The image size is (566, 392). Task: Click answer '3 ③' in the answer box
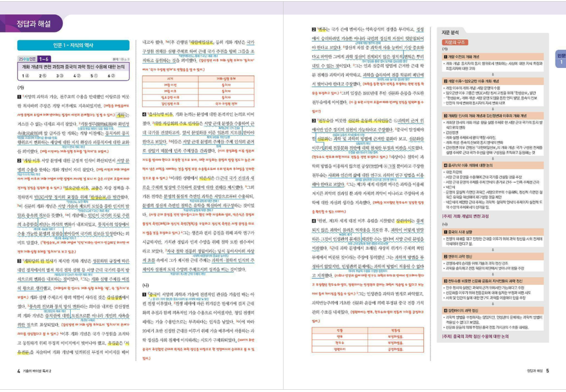[60, 76]
